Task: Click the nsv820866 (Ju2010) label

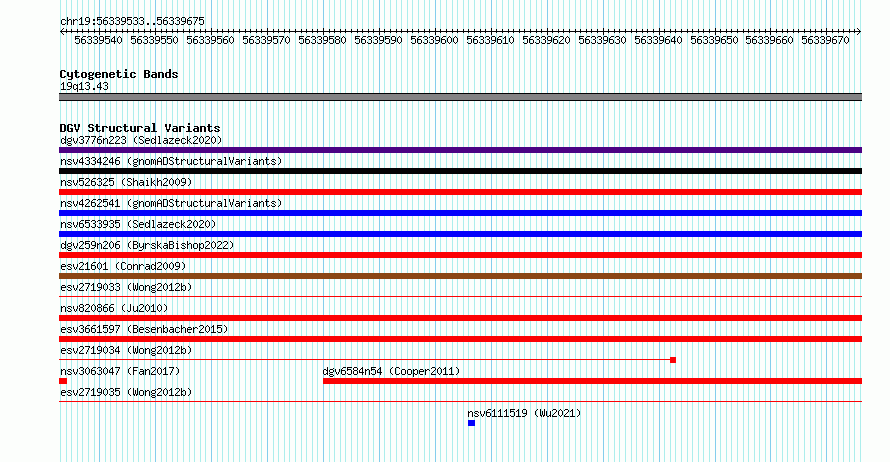Action: 114,308
